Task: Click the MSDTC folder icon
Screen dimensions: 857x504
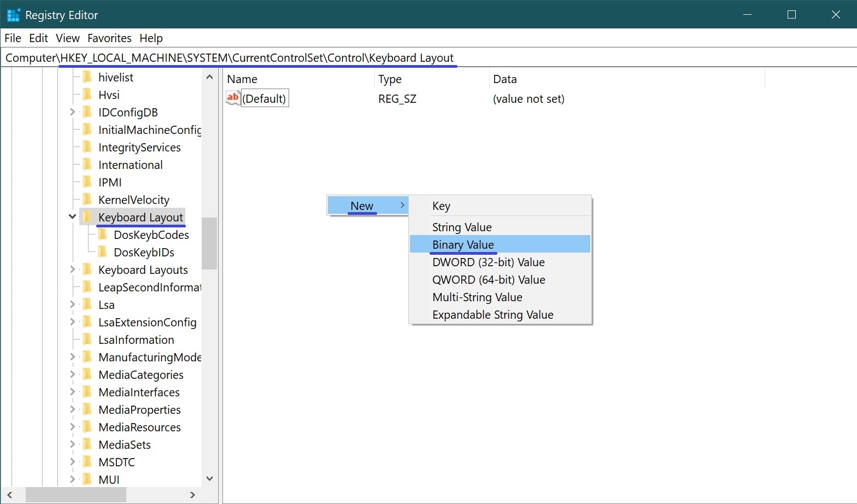Action: click(x=87, y=462)
